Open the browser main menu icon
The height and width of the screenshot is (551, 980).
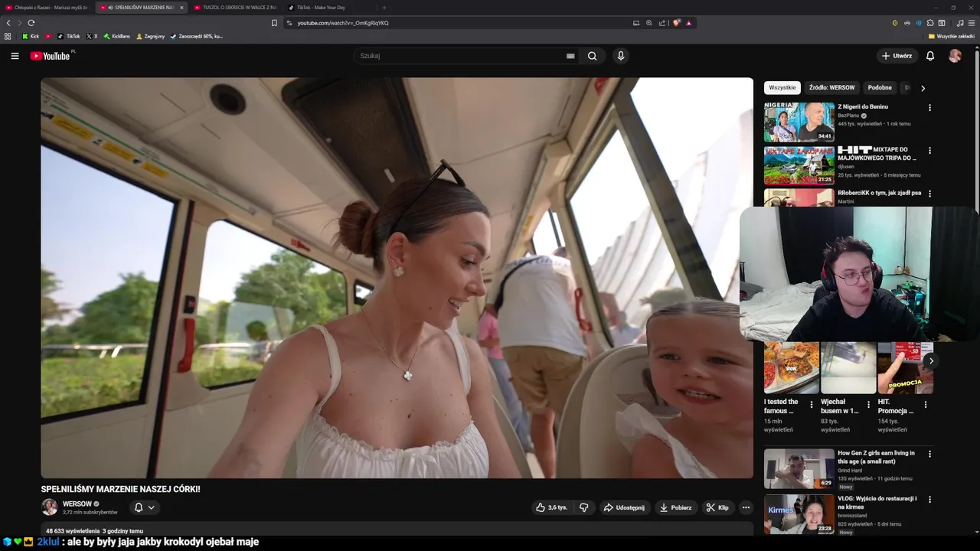coord(972,23)
